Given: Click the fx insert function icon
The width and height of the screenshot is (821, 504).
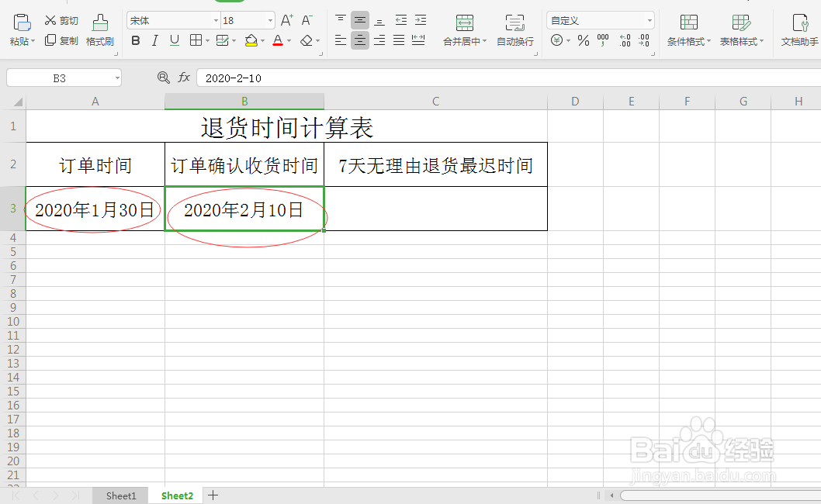Looking at the screenshot, I should tap(183, 78).
